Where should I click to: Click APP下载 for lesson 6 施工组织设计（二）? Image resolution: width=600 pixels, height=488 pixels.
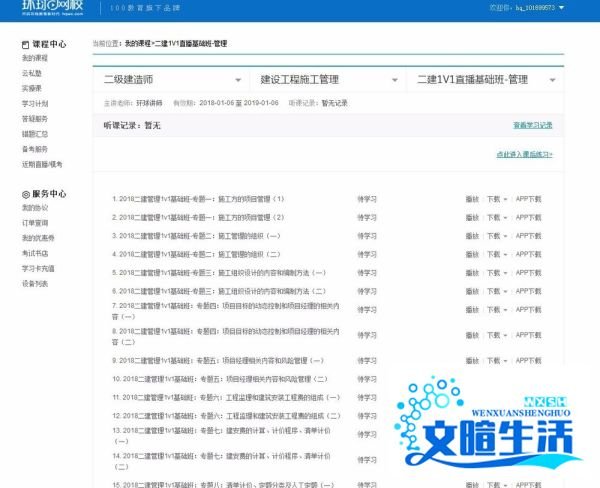coord(528,291)
